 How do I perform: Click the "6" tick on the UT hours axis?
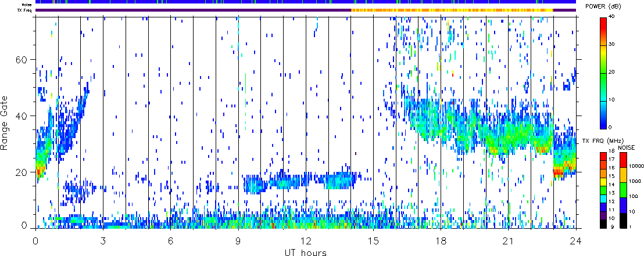(170, 240)
